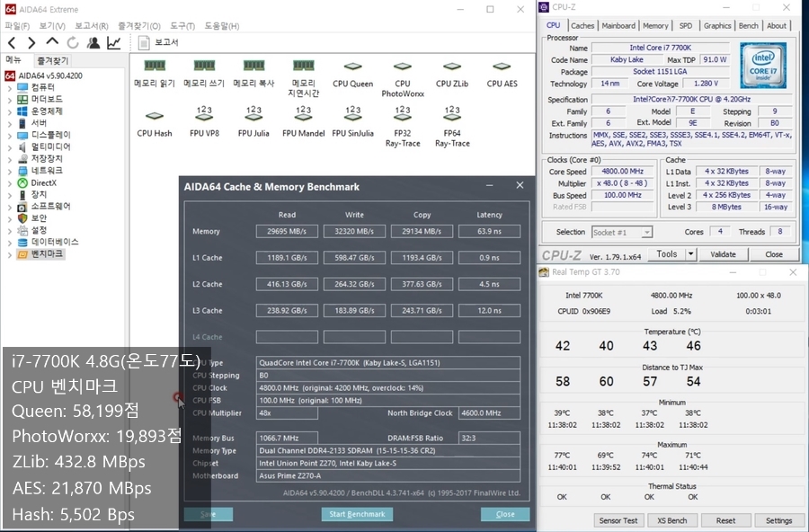Click the user icon in AIDA64 toolbar
The image size is (809, 532).
click(x=93, y=43)
